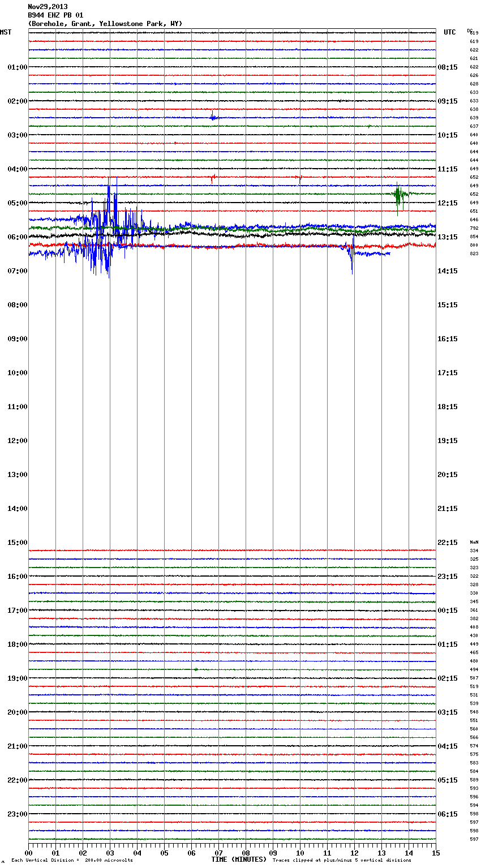Viewport: 481px width, 868px height.
Task: Select the 12:00 MST hour label
Action: click(x=17, y=441)
